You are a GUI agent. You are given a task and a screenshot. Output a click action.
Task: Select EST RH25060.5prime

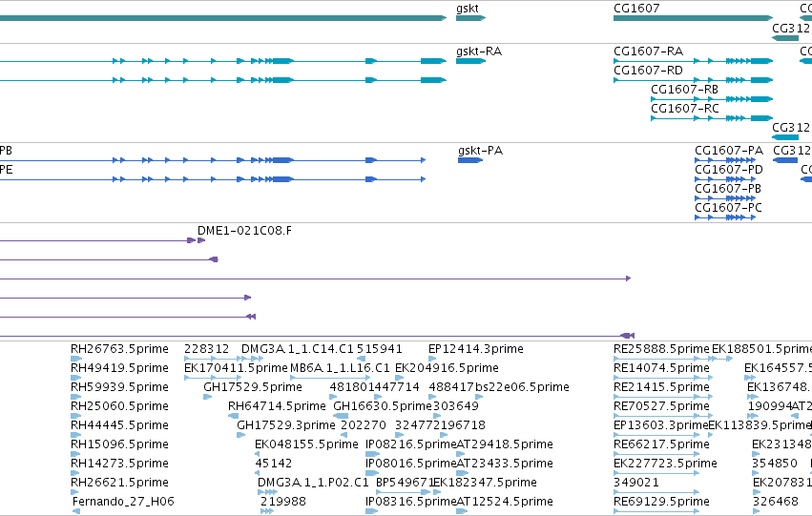[x=119, y=406]
